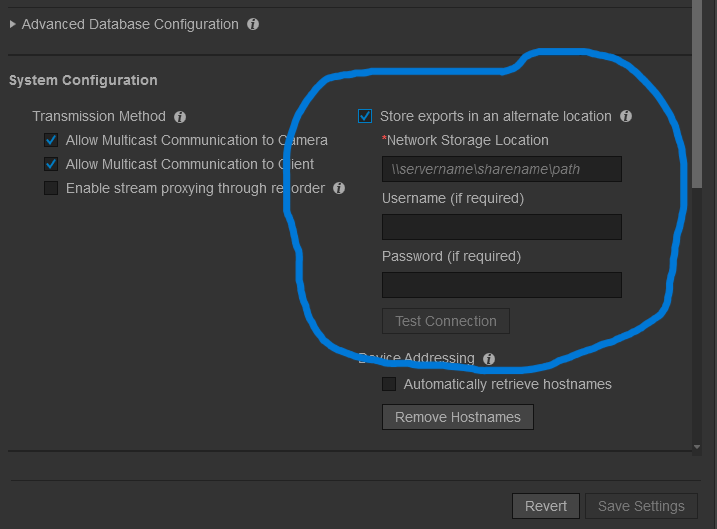Click info icon beside Advanced Database Configuration
717x529 pixels.
(253, 24)
